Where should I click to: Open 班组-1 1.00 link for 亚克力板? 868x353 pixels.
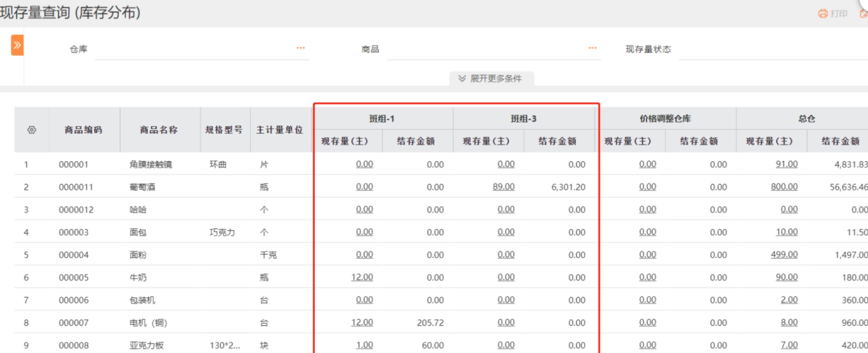click(364, 345)
